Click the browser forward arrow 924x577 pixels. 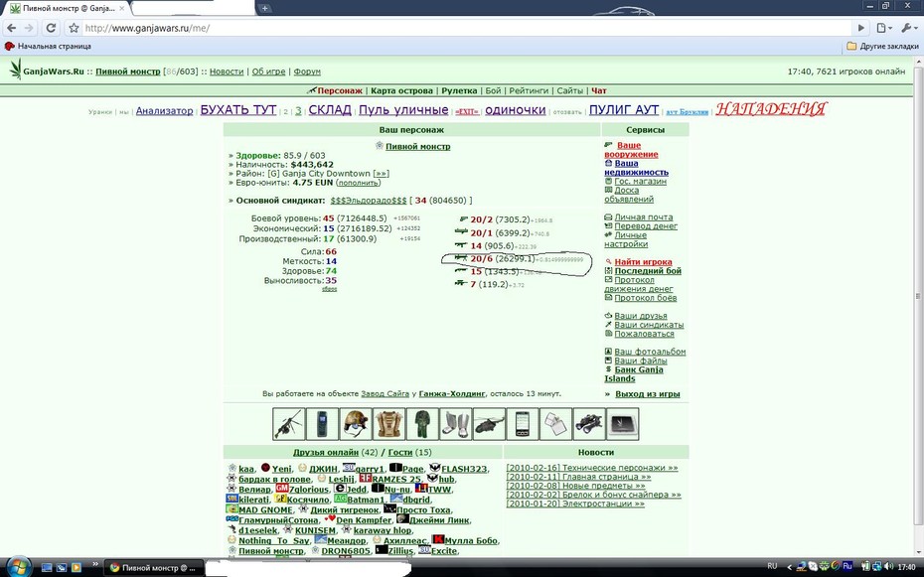pyautogui.click(x=30, y=28)
